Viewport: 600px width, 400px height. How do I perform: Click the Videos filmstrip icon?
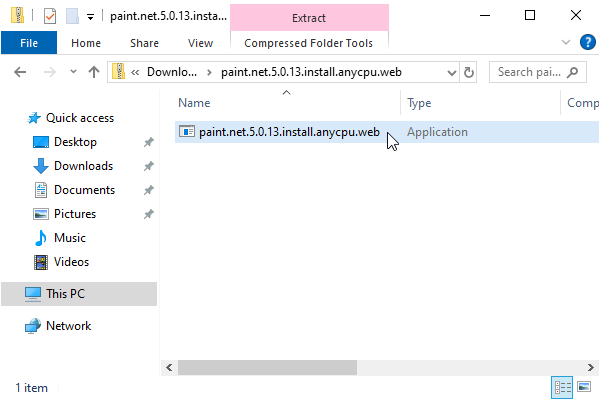[41, 263]
